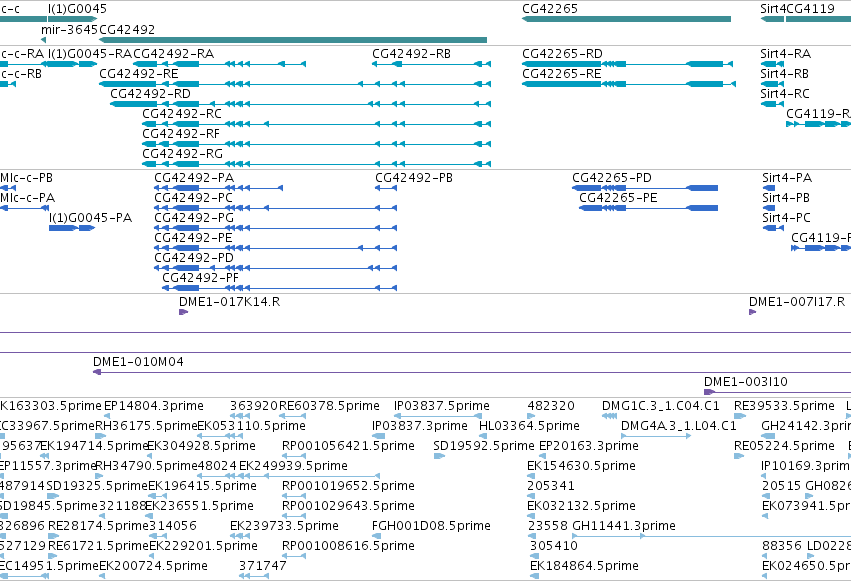Click the Mlc-c-PA protein label
The image size is (851, 581).
28,198
